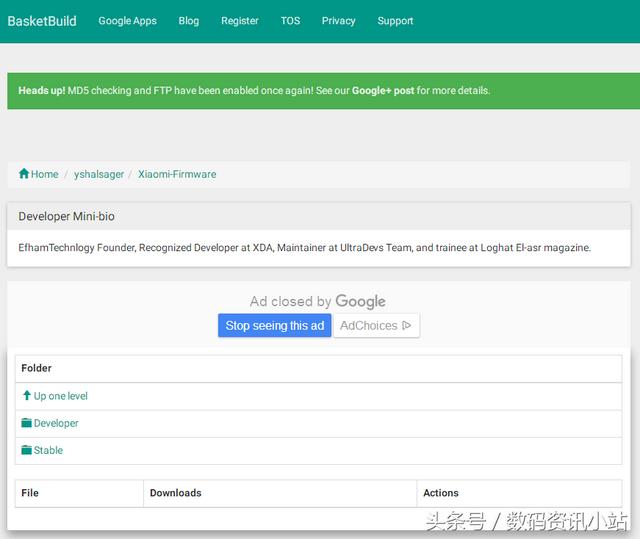The image size is (640, 539).
Task: Open the Xiaomi-Firmware breadcrumb link
Action: (x=177, y=174)
